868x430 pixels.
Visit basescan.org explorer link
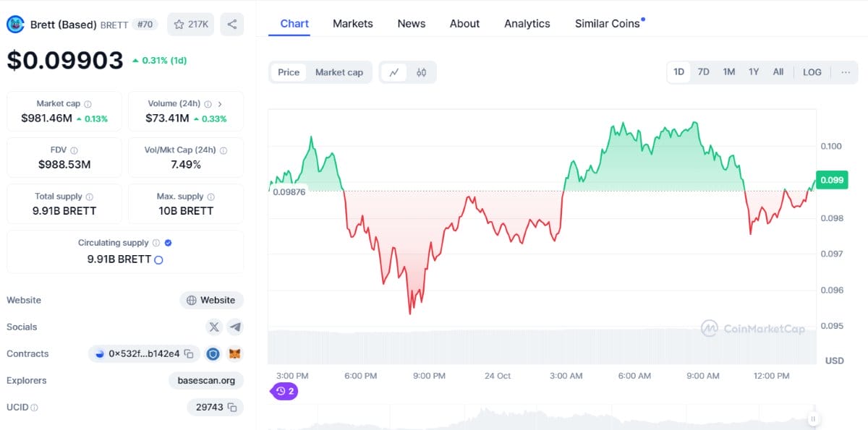205,380
